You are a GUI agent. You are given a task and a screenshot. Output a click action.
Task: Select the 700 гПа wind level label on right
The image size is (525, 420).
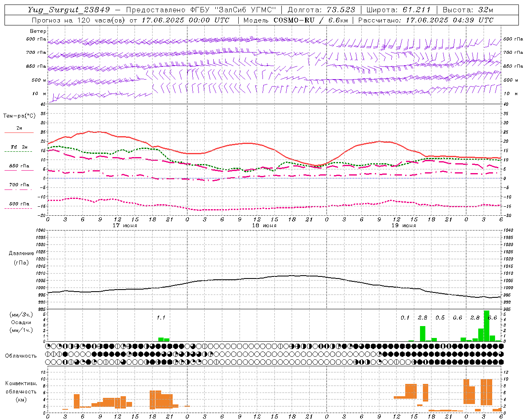(513, 52)
